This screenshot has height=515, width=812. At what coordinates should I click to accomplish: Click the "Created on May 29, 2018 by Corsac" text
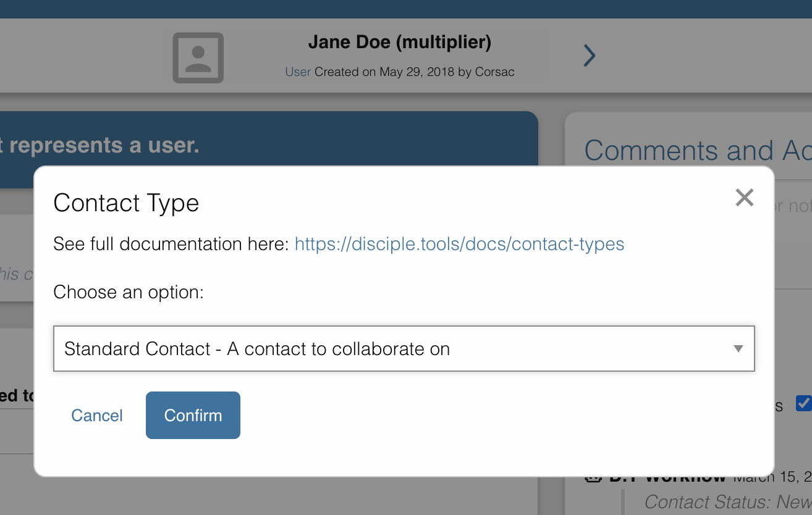414,72
